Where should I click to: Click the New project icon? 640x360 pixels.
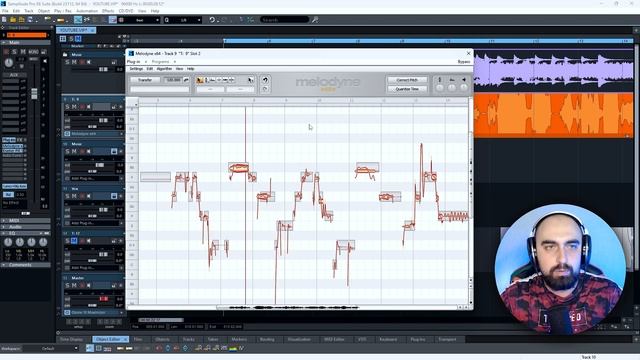(x=4, y=20)
